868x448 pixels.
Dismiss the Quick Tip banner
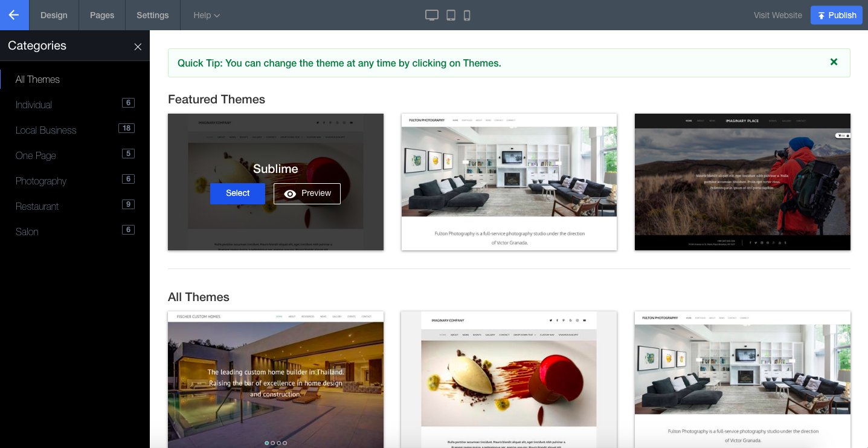tap(834, 62)
